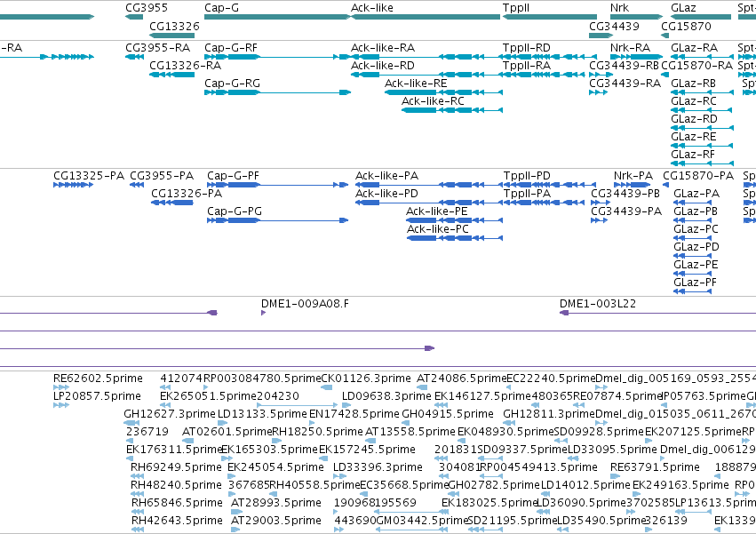This screenshot has width=756, height=534.
Task: Select the CG13326 gene bar
Action: [171, 36]
